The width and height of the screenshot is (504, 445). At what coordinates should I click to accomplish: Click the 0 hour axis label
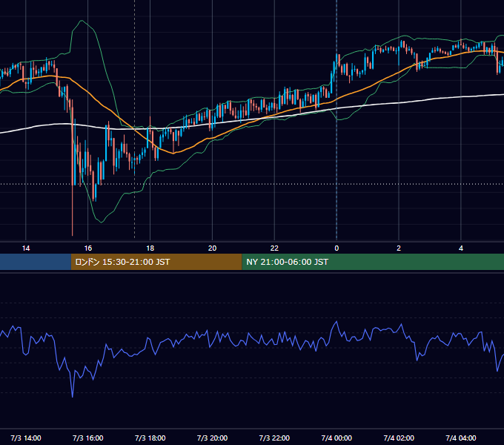pyautogui.click(x=336, y=248)
